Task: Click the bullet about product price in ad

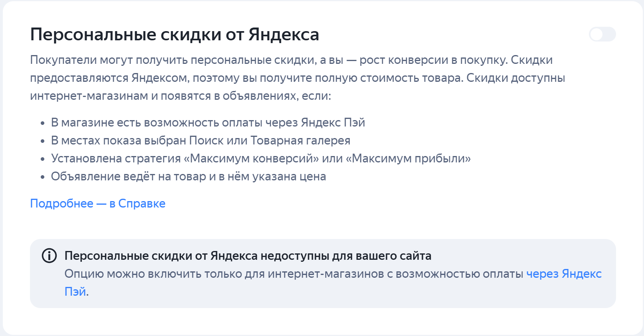Action: click(x=188, y=176)
